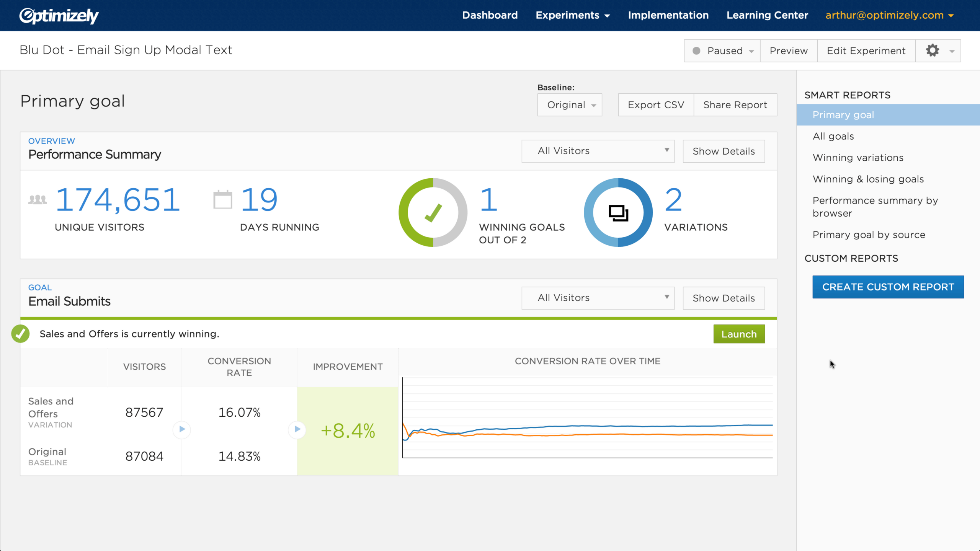980x551 pixels.
Task: Expand the Experiments dropdown menu
Action: point(575,15)
